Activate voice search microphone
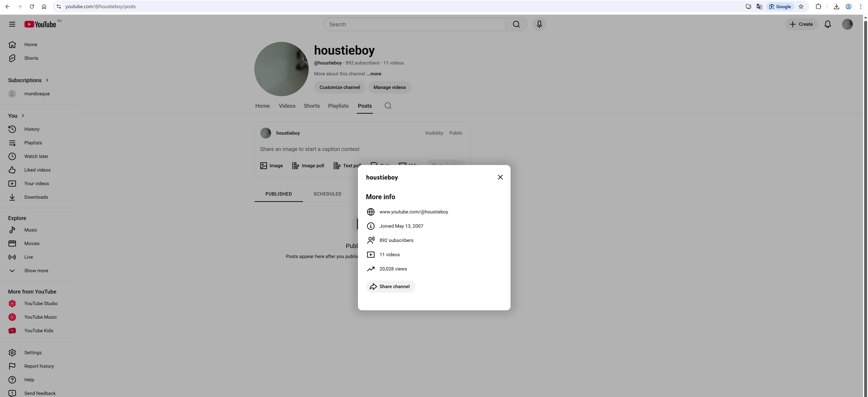 539,24
